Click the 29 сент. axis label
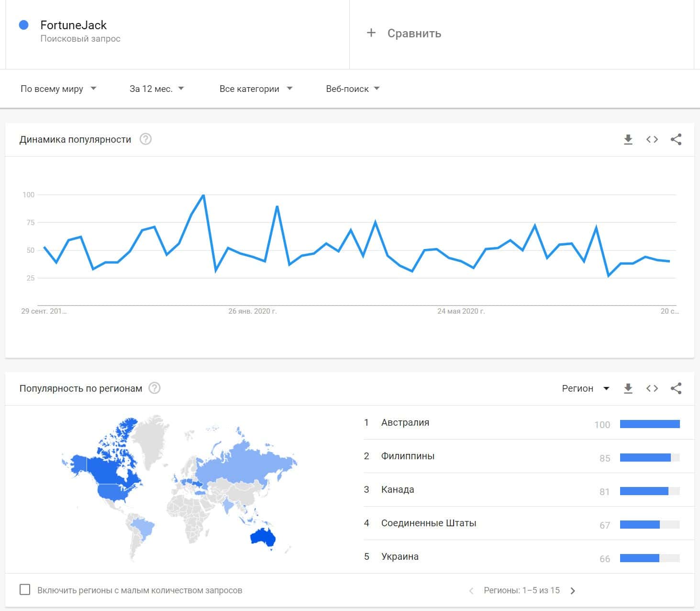 coord(44,311)
